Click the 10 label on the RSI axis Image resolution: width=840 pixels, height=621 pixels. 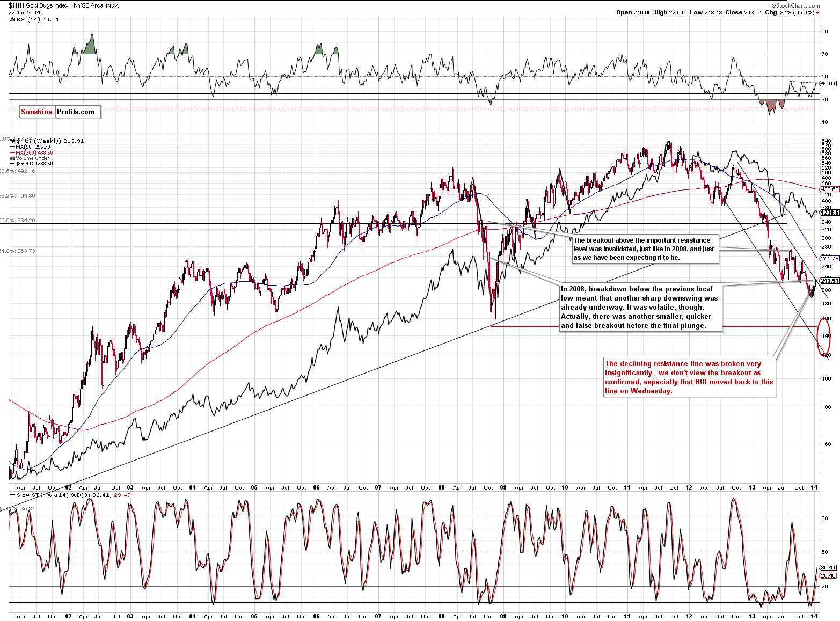pyautogui.click(x=825, y=122)
